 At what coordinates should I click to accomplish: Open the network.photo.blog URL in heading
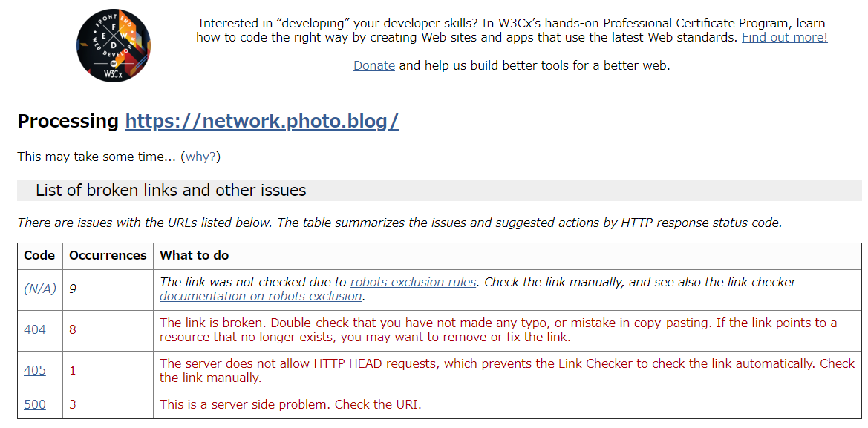tap(262, 122)
